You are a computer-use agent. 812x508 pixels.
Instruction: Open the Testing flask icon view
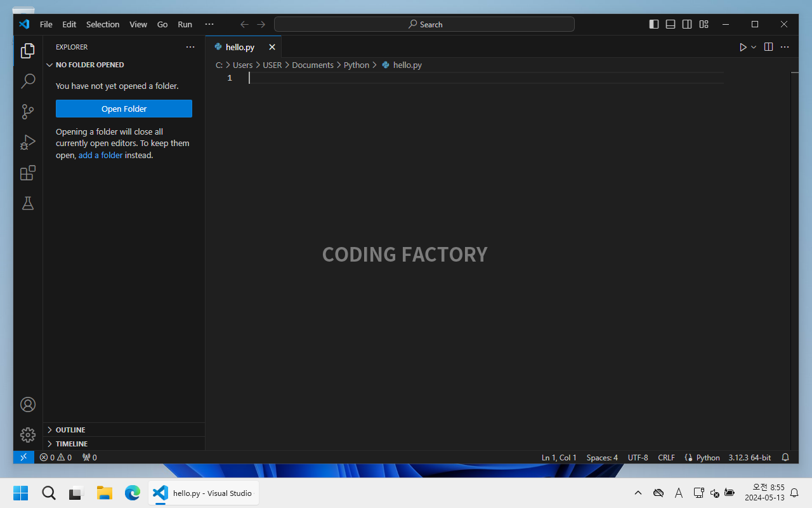pyautogui.click(x=28, y=203)
